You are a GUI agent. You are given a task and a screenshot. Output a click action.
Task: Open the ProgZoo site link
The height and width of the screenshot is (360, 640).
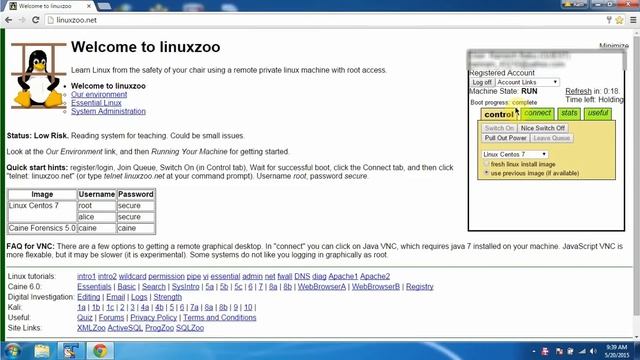[159, 328]
